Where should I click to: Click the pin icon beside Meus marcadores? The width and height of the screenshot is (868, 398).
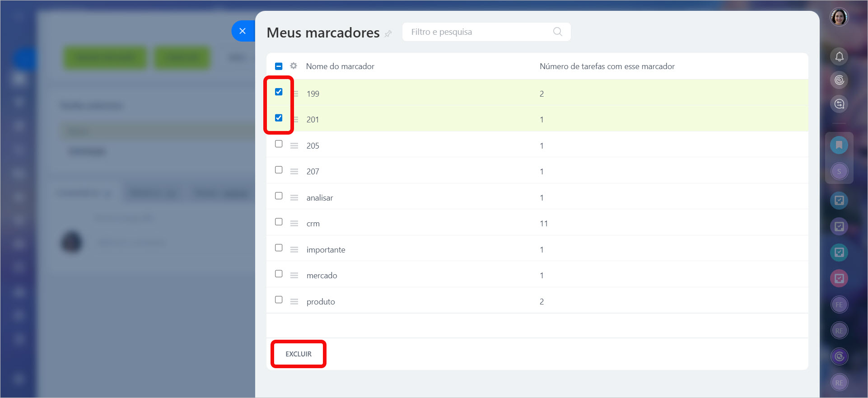[388, 34]
